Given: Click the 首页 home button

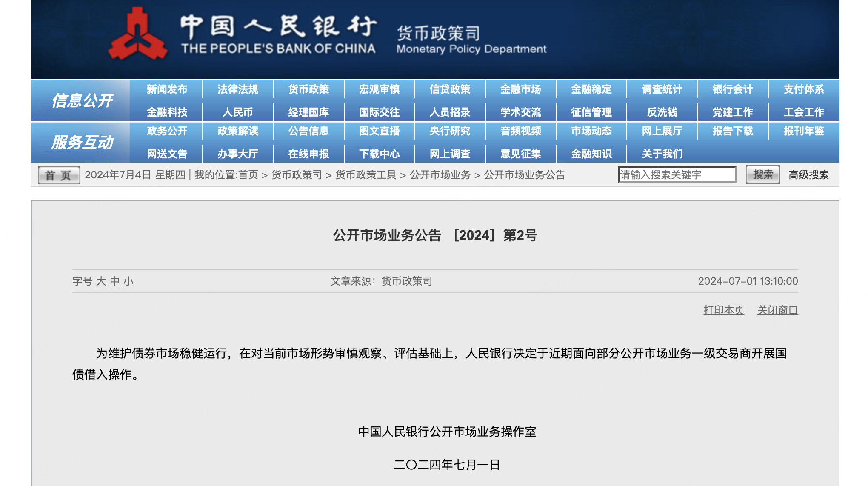Looking at the screenshot, I should tap(58, 174).
